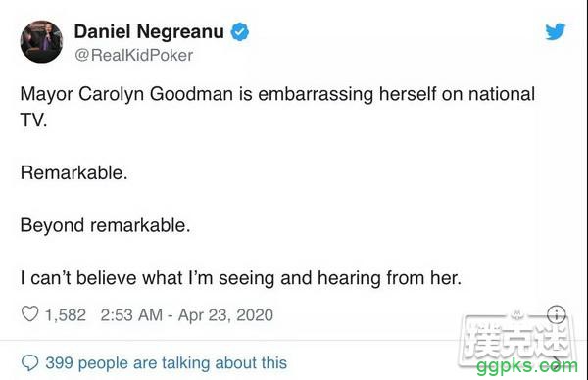Click the Twitter bird logo
This screenshot has width=588, height=380.
(556, 31)
